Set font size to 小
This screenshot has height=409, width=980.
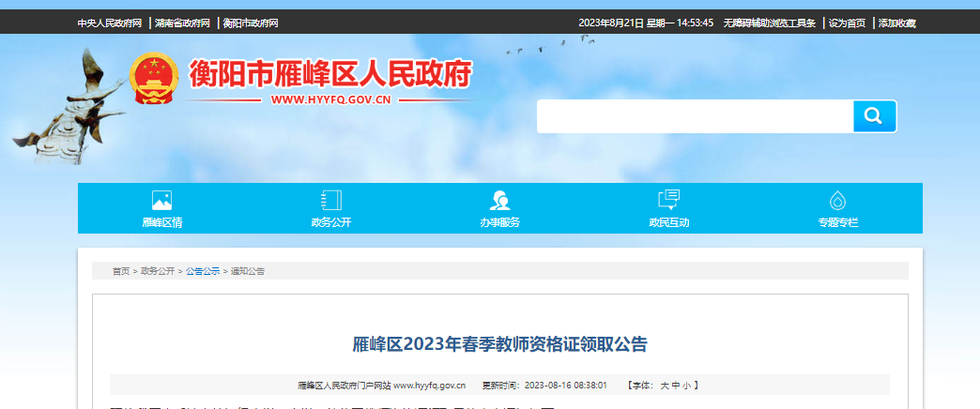point(686,386)
